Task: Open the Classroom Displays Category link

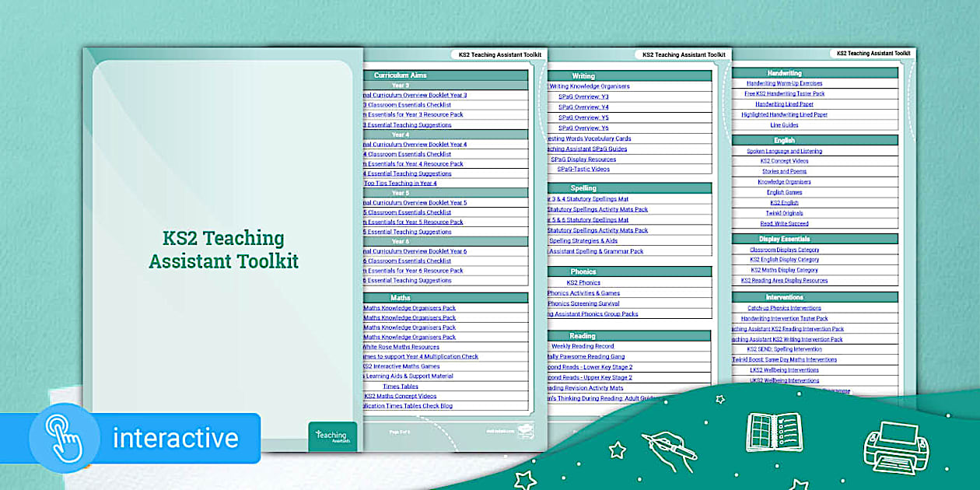Action: pyautogui.click(x=786, y=249)
